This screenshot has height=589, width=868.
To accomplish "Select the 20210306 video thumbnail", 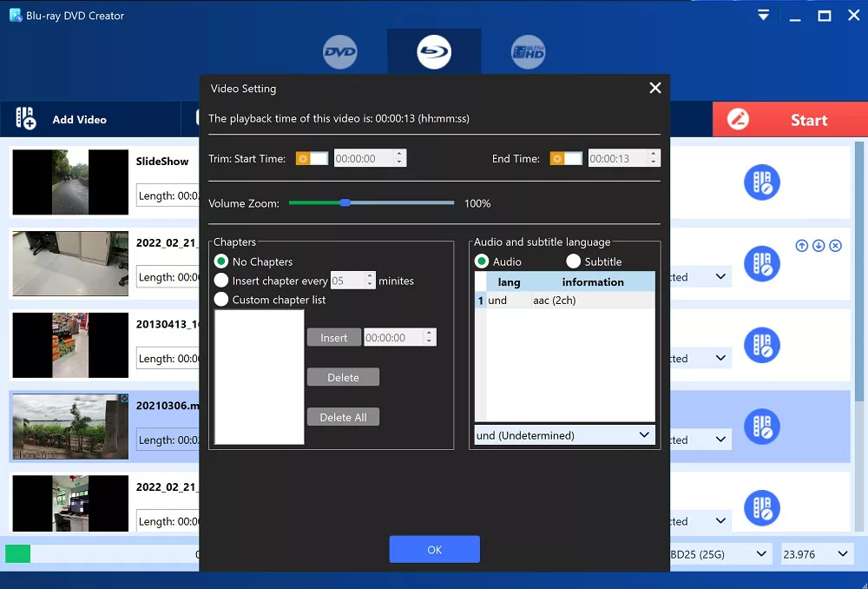I will [70, 427].
